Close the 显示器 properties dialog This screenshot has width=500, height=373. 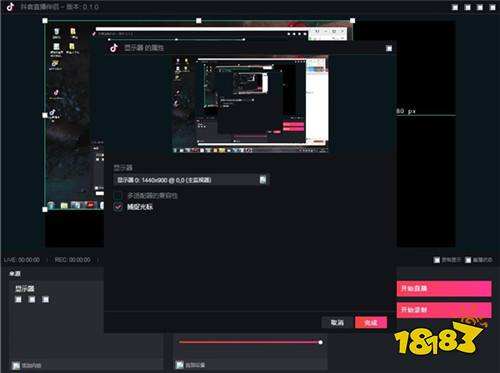[x=389, y=48]
